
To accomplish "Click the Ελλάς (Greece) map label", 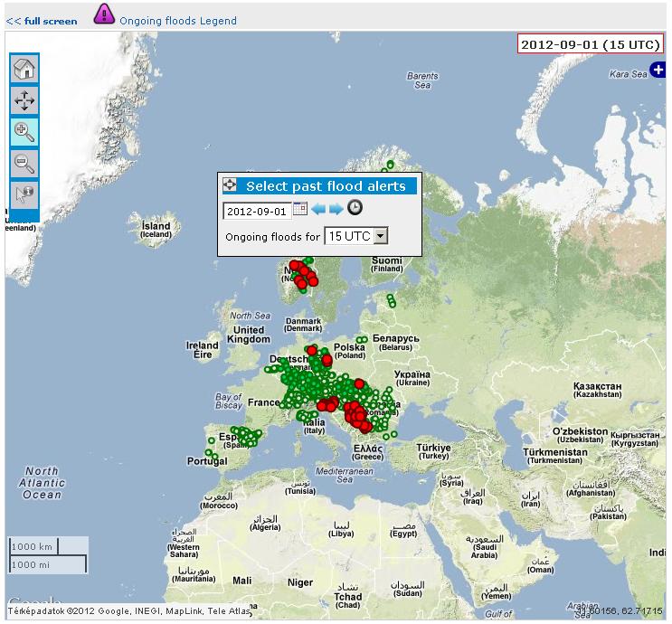I will (x=368, y=452).
